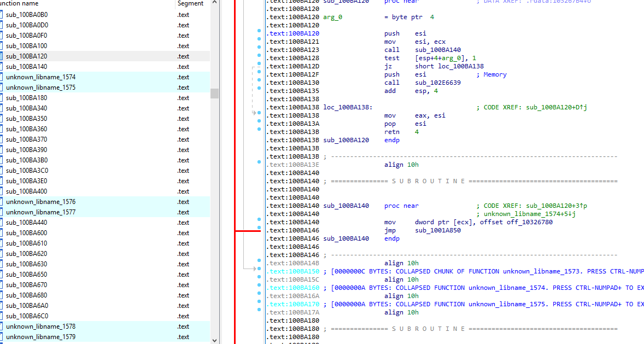The width and height of the screenshot is (644, 344).
Task: Toggle breakpoint dot at call sub_102E6639 line
Action: (x=259, y=80)
